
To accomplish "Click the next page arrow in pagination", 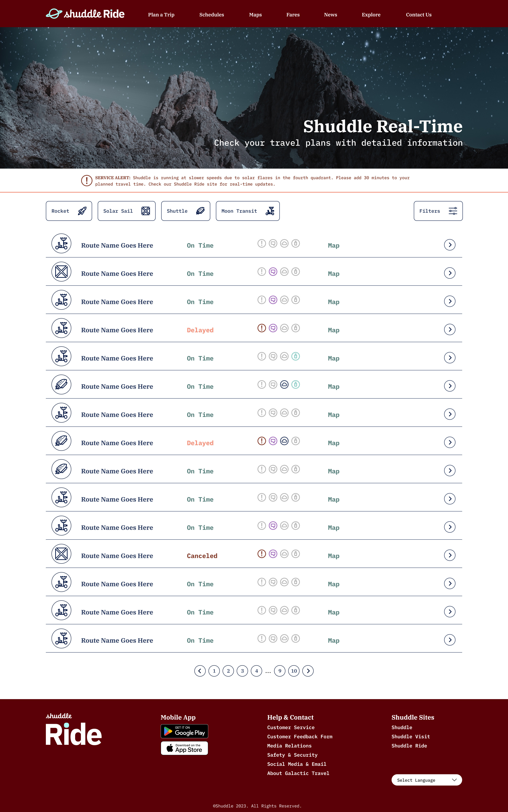I will click(x=308, y=671).
